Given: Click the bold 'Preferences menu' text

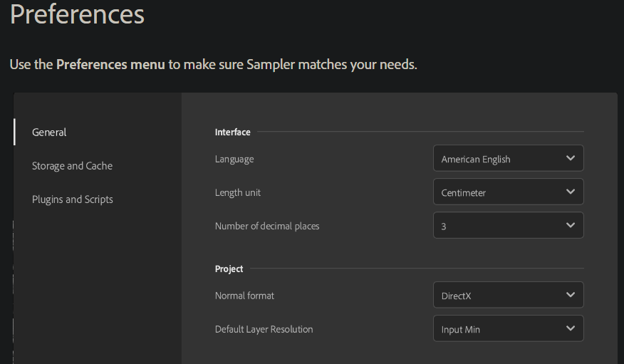Looking at the screenshot, I should pyautogui.click(x=110, y=64).
